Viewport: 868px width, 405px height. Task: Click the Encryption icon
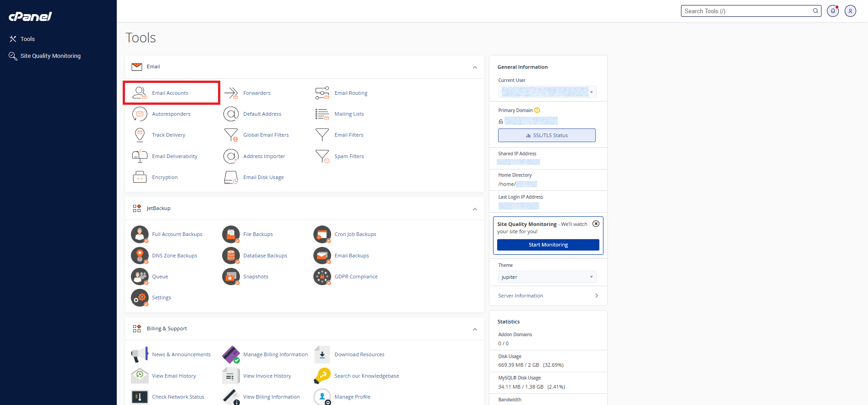pyautogui.click(x=140, y=177)
